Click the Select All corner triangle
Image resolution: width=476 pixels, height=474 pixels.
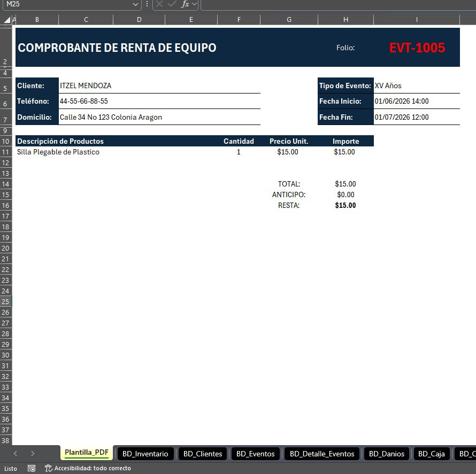(x=6, y=20)
